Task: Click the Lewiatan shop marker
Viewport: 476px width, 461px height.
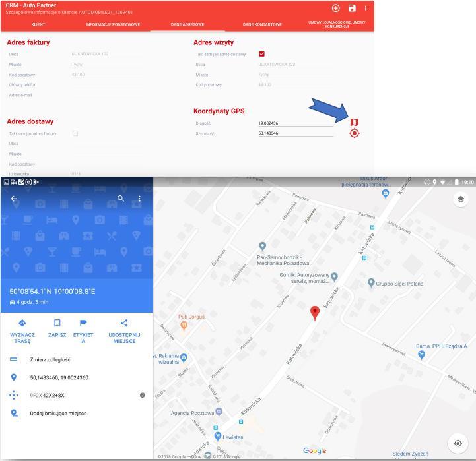Action: pyautogui.click(x=218, y=437)
